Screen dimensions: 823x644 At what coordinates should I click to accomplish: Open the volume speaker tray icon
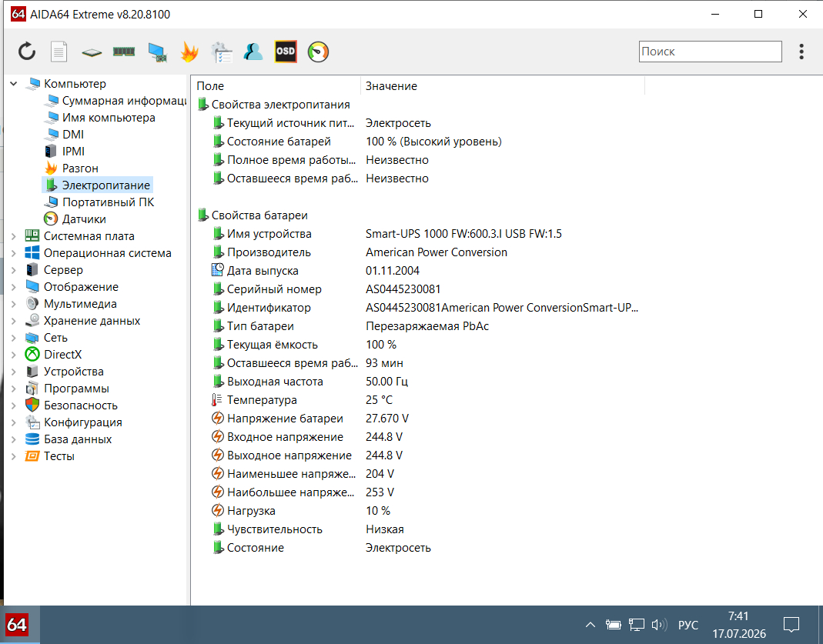[659, 625]
